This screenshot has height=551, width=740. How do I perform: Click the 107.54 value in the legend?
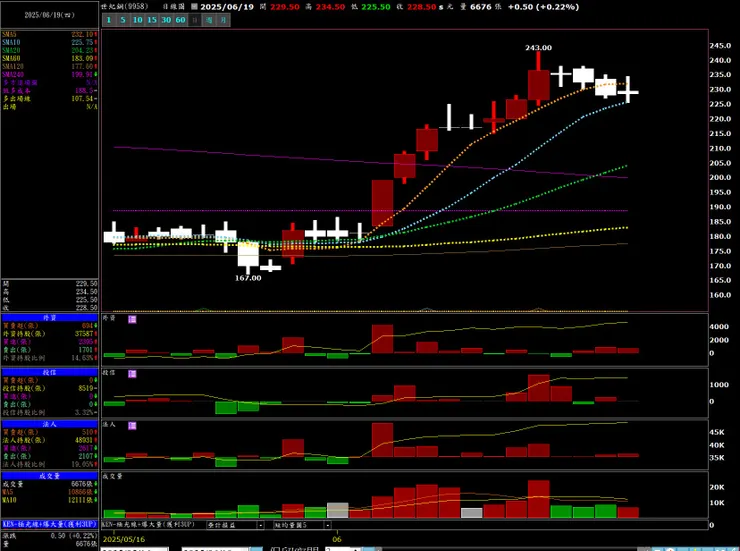(x=83, y=99)
